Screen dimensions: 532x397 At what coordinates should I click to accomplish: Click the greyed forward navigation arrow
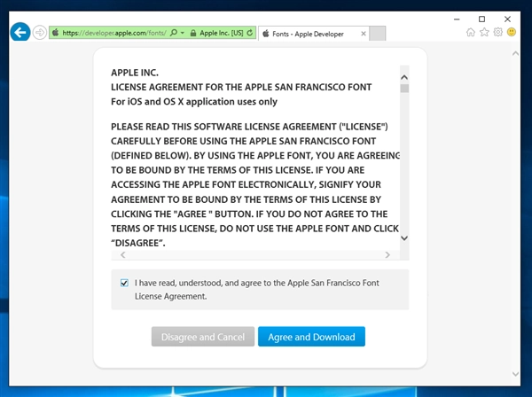[40, 33]
